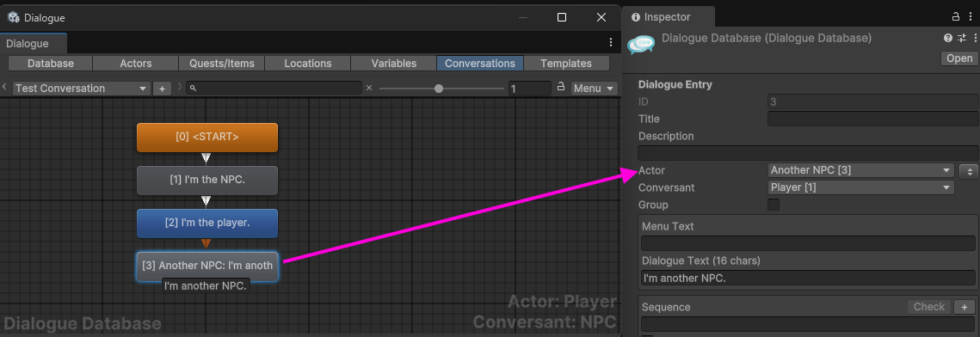980x337 pixels.
Task: Click the Sequence input field
Action: (808, 324)
